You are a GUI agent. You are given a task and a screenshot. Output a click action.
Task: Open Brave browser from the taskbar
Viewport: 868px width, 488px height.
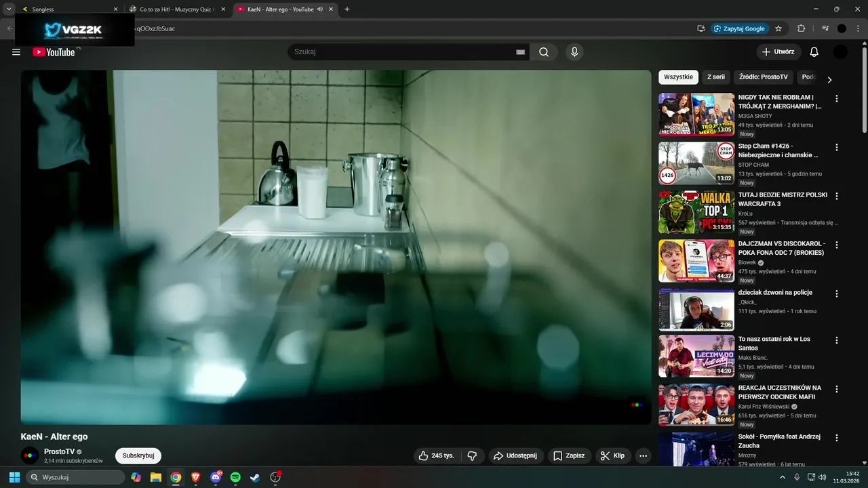click(x=196, y=477)
